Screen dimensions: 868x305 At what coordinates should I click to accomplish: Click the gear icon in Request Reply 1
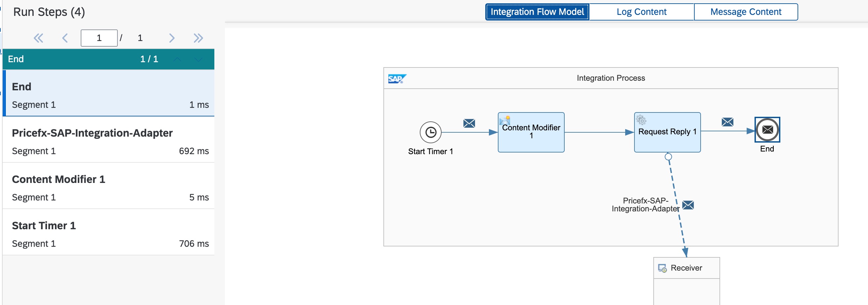641,120
